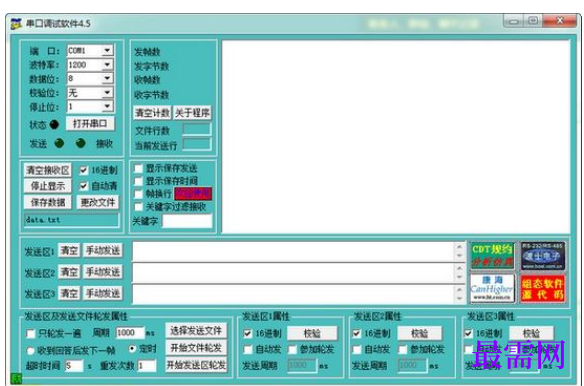Click the 接收 green indicator LED
The width and height of the screenshot is (584, 386).
(80, 143)
